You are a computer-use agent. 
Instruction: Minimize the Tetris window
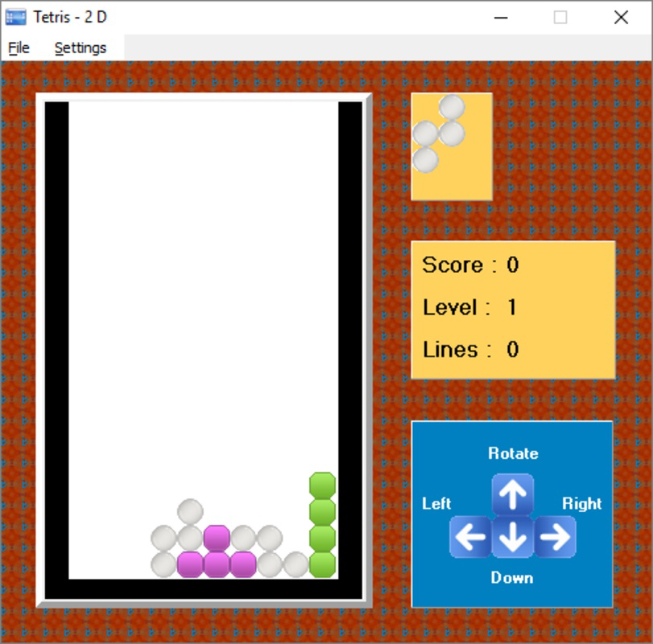[501, 18]
